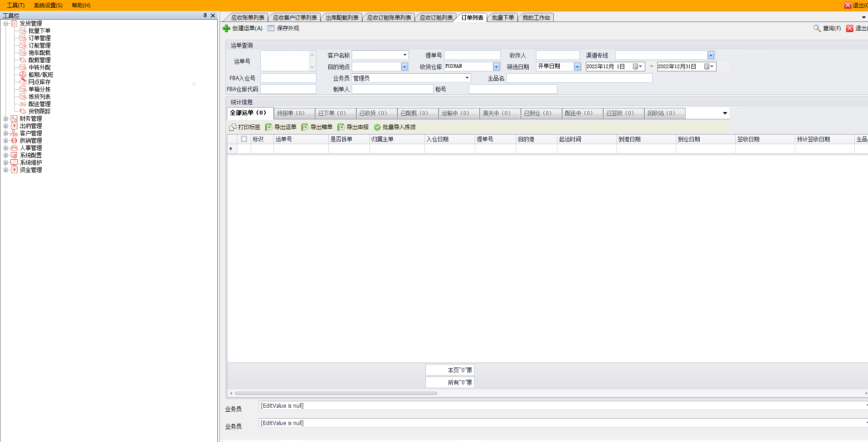
Task: Pin the 工具栏 panel with pushpin icon
Action: (205, 16)
